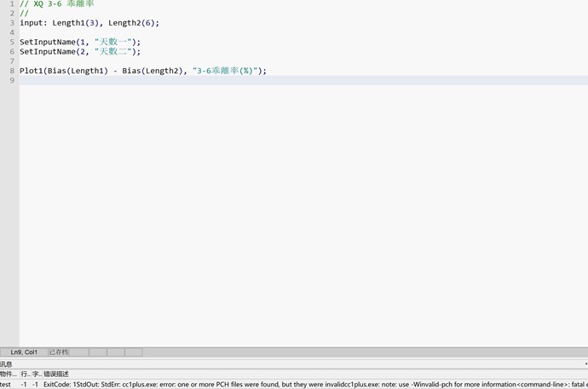Click the 'test' object name in error row

[x=6, y=384]
